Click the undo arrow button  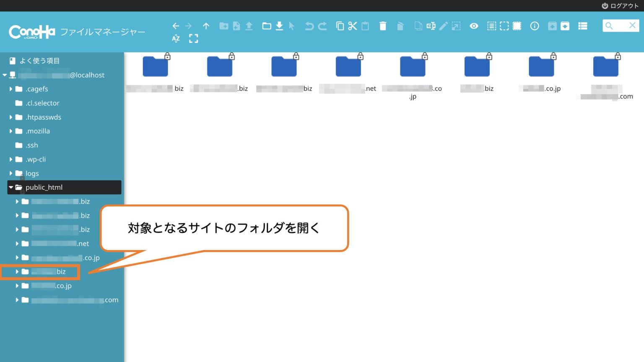pyautogui.click(x=310, y=26)
